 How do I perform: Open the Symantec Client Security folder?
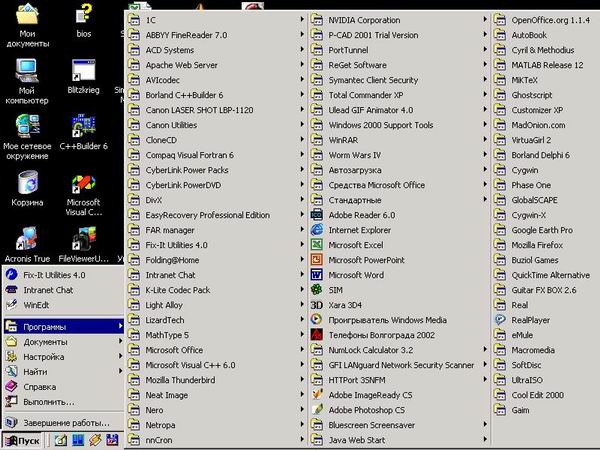point(399,80)
